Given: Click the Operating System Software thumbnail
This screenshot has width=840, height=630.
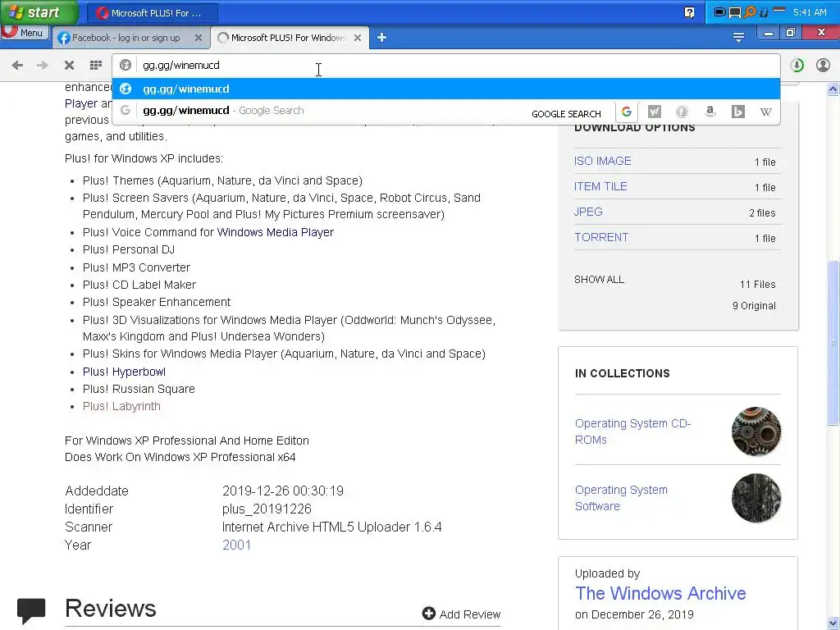Looking at the screenshot, I should [756, 498].
